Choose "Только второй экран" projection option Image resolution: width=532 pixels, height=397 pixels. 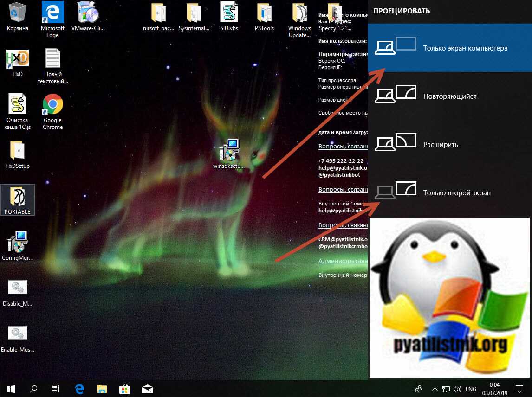tap(449, 192)
